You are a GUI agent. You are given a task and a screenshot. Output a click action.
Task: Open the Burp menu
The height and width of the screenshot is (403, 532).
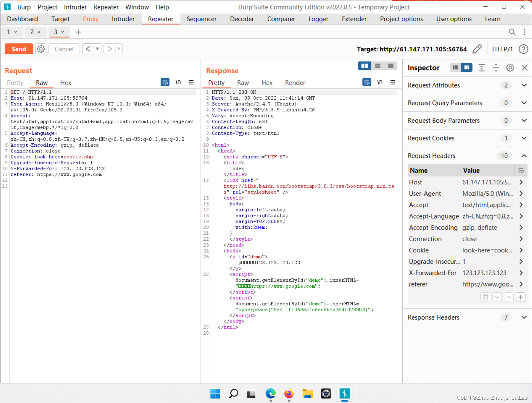pos(24,7)
